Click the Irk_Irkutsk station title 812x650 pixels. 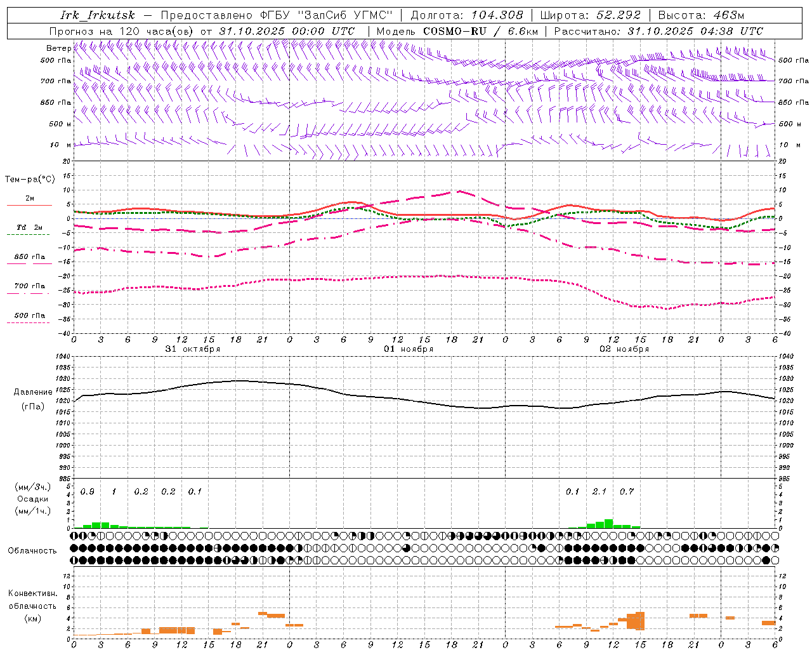coord(98,15)
